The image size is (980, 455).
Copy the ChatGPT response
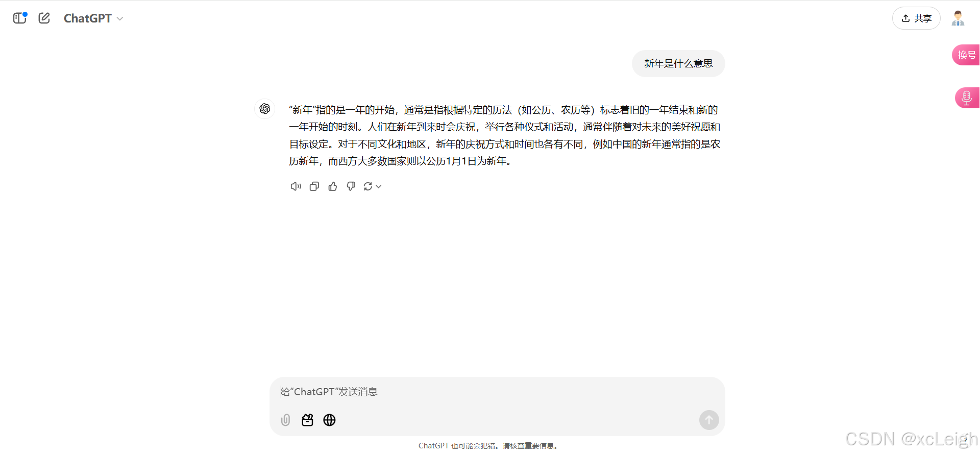pos(314,186)
